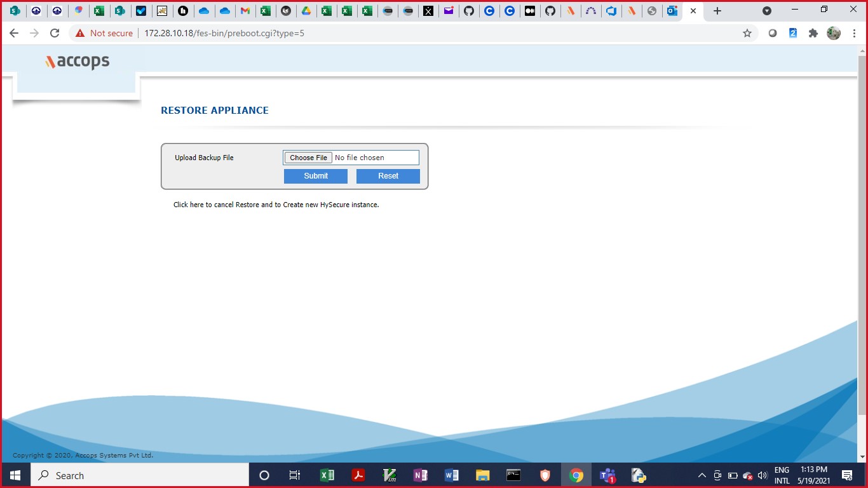The width and height of the screenshot is (868, 488).
Task: Open the Chrome three-dot menu
Action: tap(854, 33)
